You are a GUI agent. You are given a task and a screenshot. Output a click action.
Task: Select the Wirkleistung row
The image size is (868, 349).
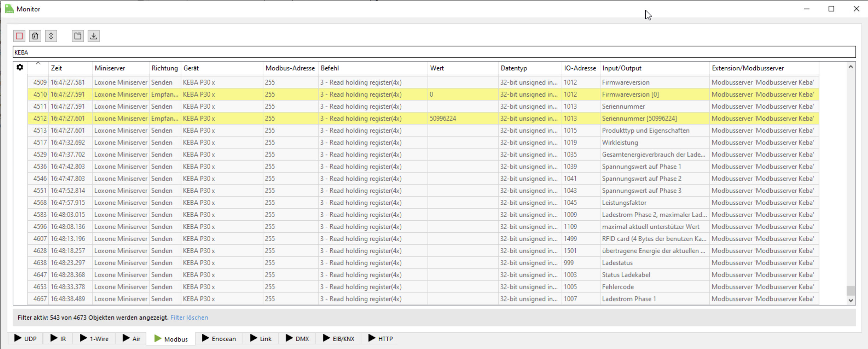[423, 142]
